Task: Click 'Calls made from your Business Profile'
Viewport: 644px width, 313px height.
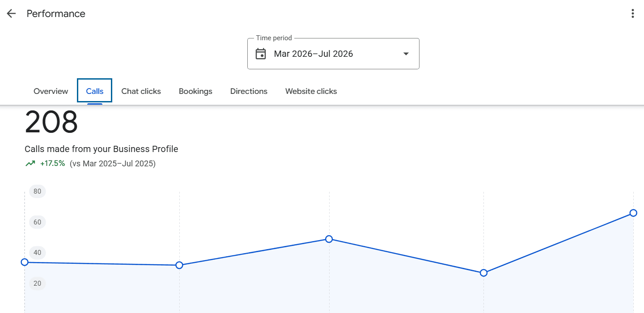Action: 102,149
